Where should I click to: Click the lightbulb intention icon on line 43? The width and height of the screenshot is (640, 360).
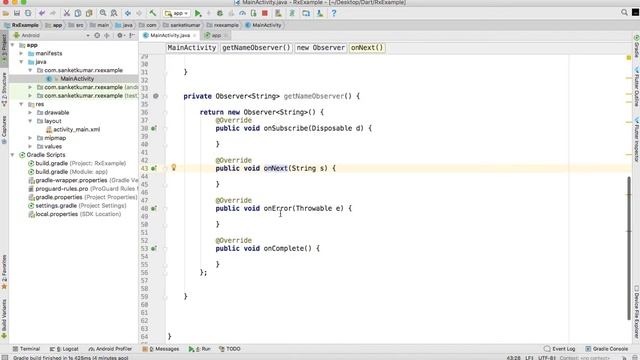pos(173,167)
